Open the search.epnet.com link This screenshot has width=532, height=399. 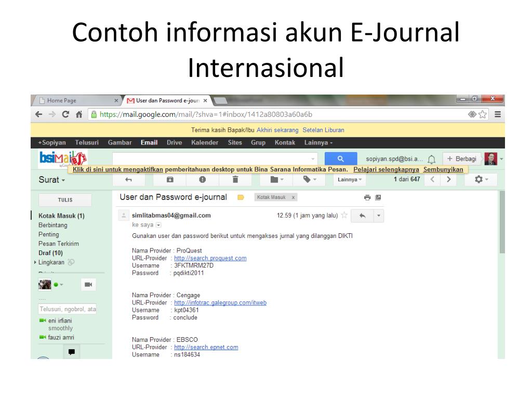[x=206, y=347]
